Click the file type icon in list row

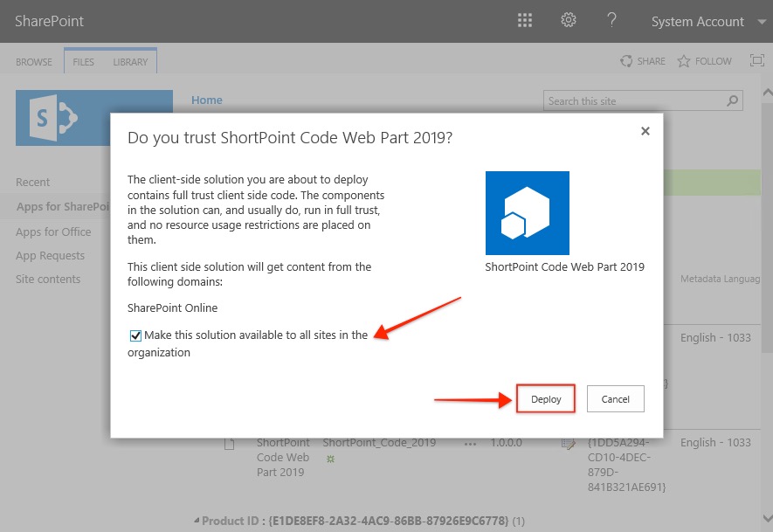[229, 445]
